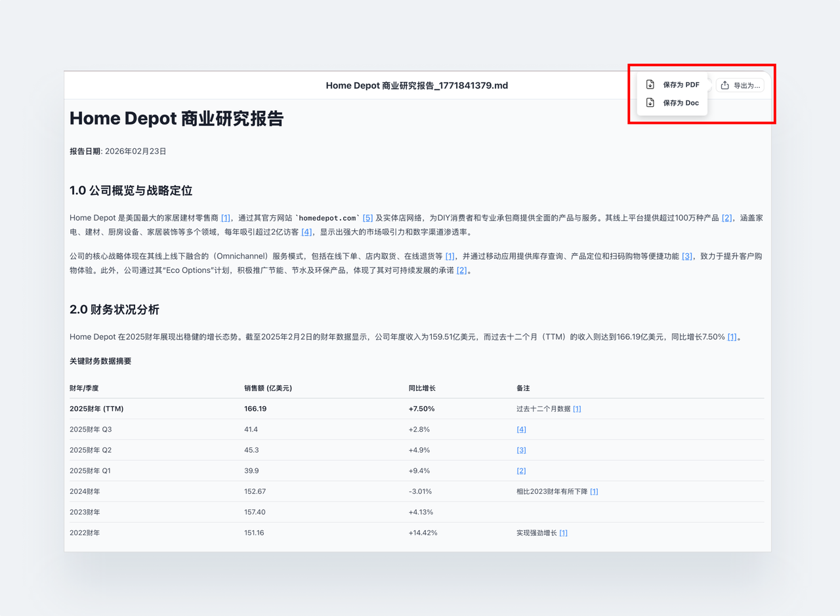Click citation [1] in 2025财年 (TTM) row
This screenshot has height=616, width=840.
pyautogui.click(x=577, y=409)
